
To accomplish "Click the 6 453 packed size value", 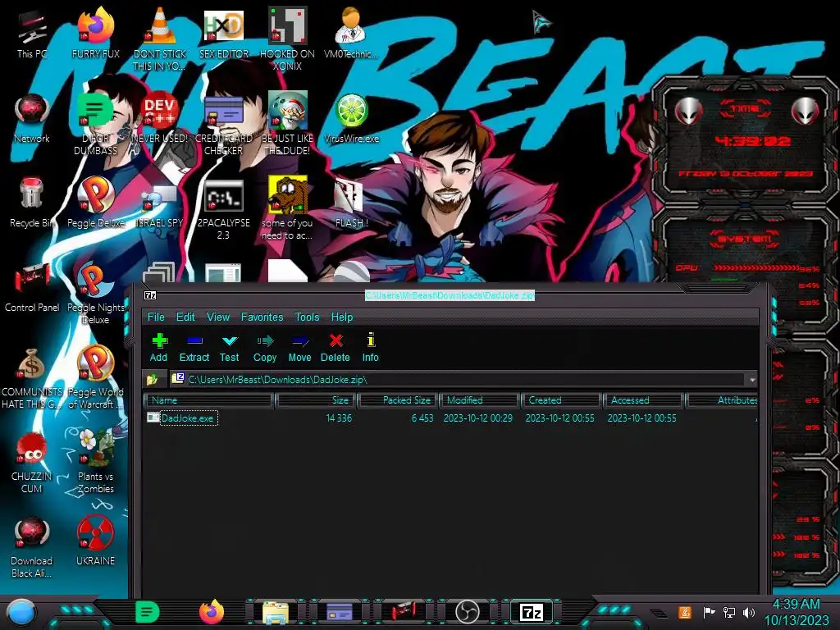I will tap(422, 418).
